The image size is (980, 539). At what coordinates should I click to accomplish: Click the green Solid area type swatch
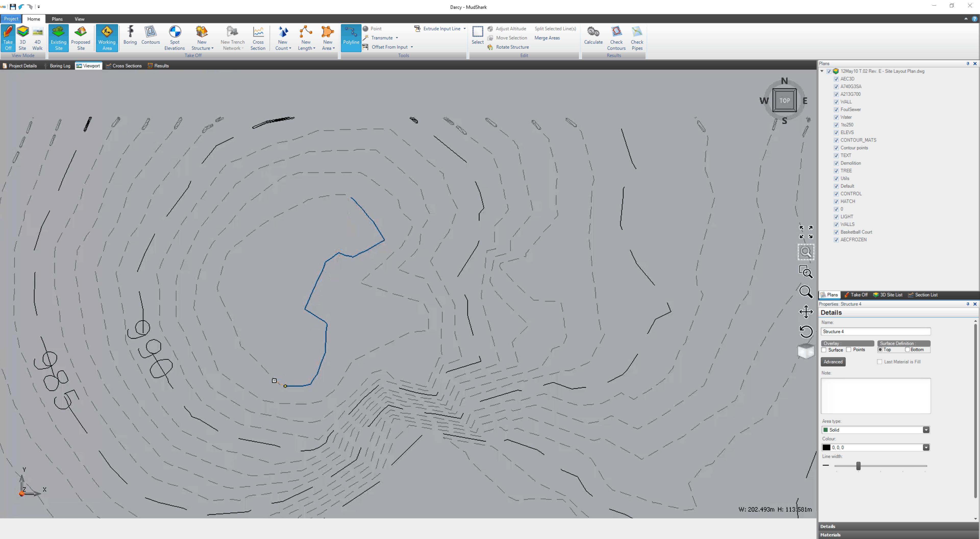pos(826,430)
